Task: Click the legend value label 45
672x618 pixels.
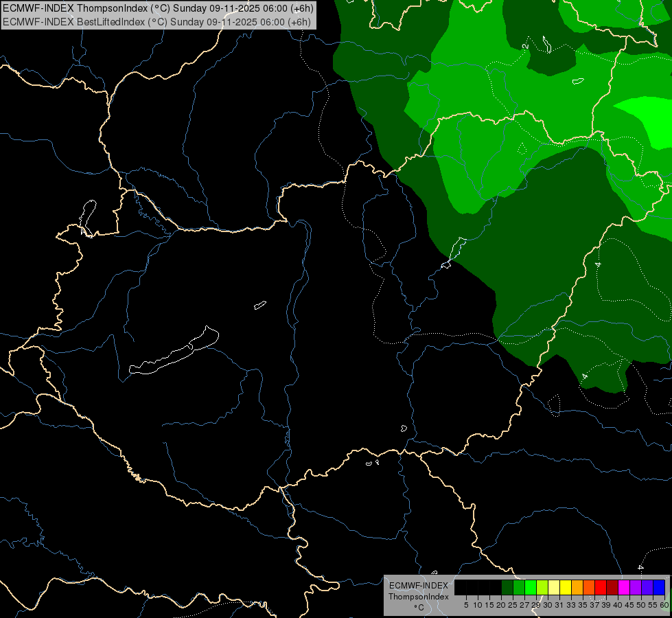Action: pyautogui.click(x=629, y=605)
